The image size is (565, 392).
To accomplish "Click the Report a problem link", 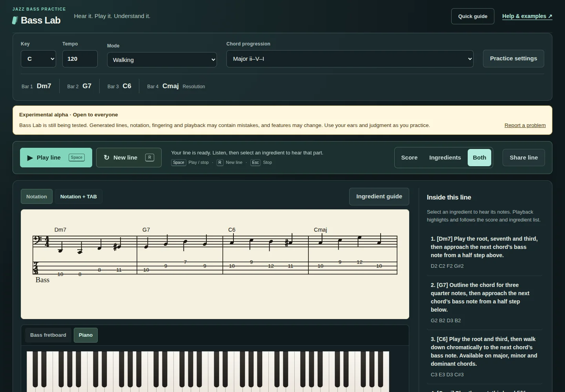I will (x=525, y=125).
